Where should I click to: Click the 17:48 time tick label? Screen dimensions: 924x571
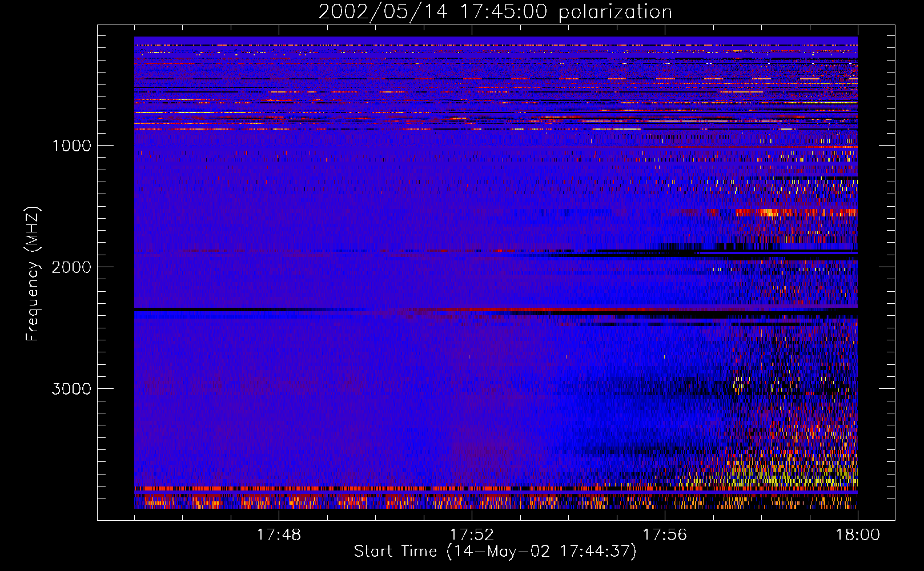pyautogui.click(x=279, y=535)
